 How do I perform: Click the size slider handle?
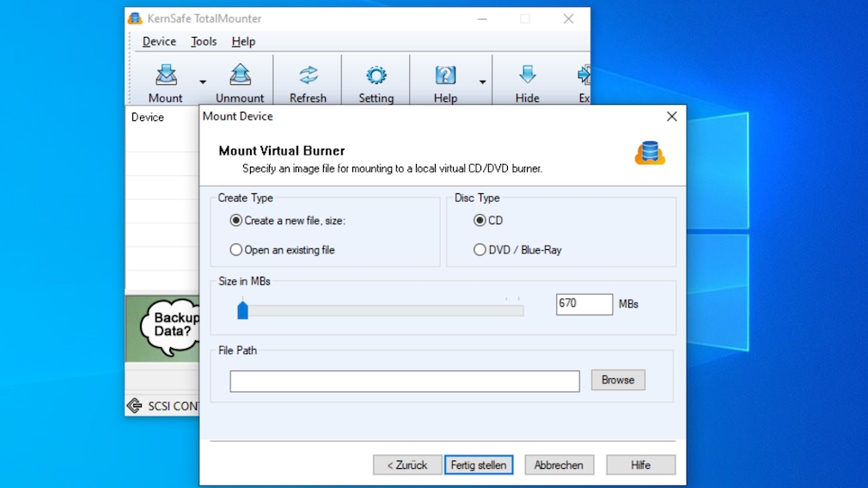(242, 309)
